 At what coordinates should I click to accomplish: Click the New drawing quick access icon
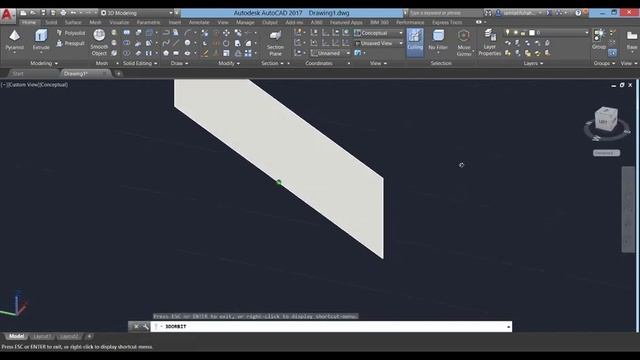tap(23, 13)
